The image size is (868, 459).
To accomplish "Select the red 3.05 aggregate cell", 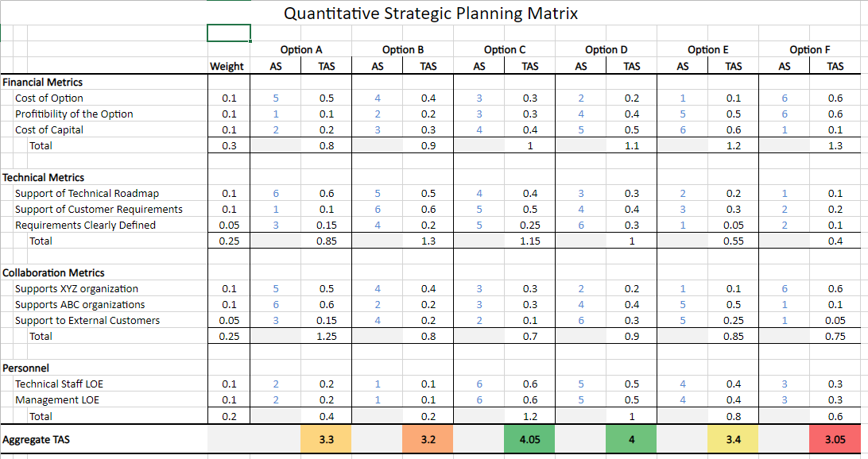I will [835, 439].
